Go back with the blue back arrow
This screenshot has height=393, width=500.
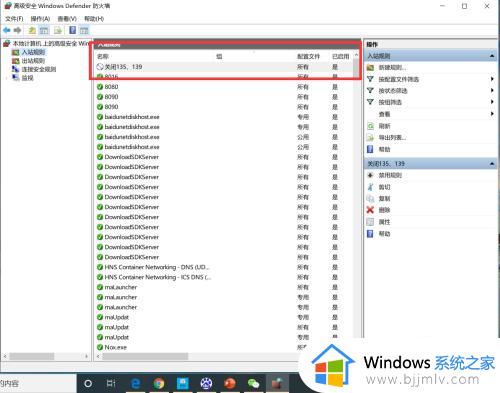point(6,31)
